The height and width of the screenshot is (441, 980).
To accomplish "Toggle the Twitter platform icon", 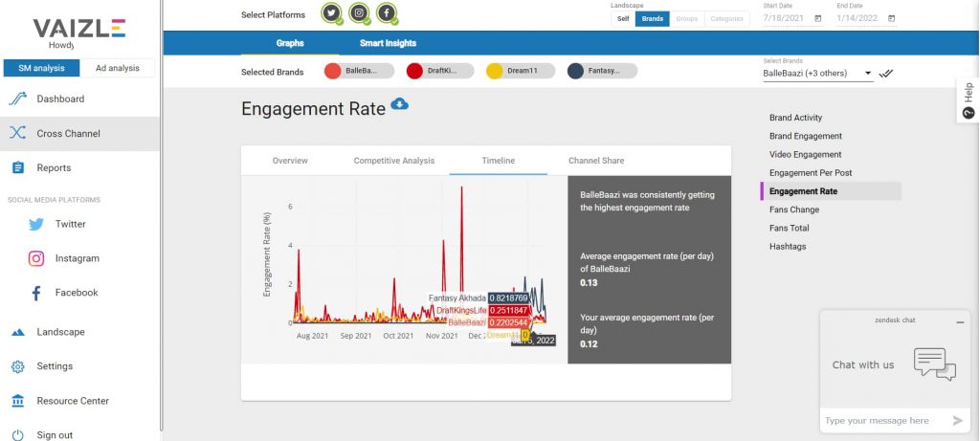I will pyautogui.click(x=331, y=12).
